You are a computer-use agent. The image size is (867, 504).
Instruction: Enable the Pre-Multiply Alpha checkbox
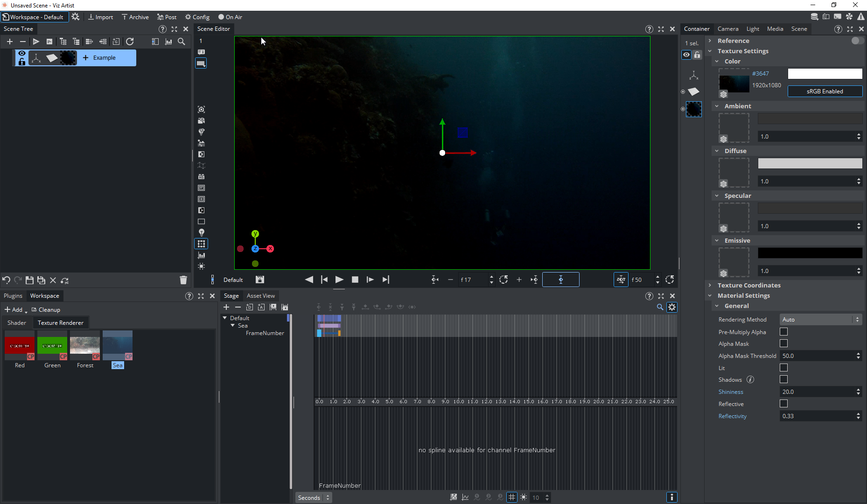coord(783,332)
